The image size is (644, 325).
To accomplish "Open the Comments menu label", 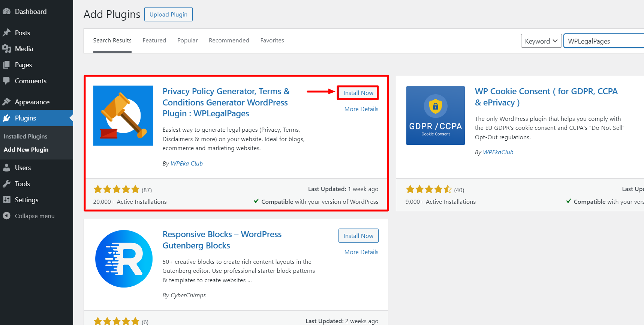I will pyautogui.click(x=31, y=81).
